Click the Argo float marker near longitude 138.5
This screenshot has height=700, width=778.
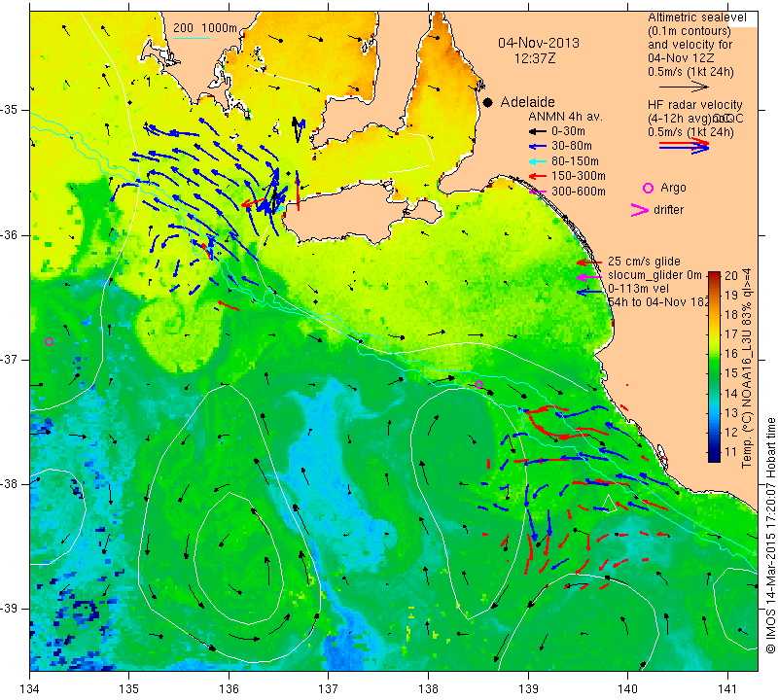coord(478,384)
